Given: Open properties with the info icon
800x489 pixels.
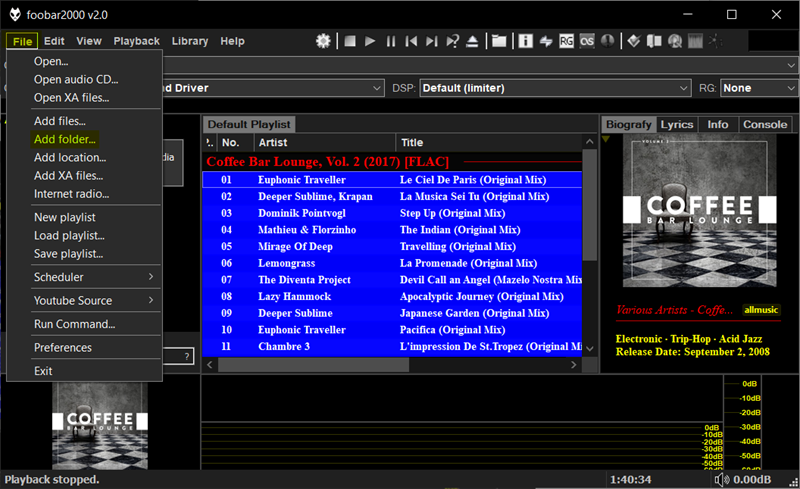Looking at the screenshot, I should point(526,41).
